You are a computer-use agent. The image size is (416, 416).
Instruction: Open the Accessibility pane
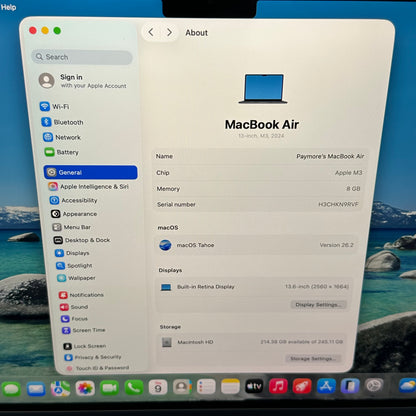pyautogui.click(x=73, y=200)
